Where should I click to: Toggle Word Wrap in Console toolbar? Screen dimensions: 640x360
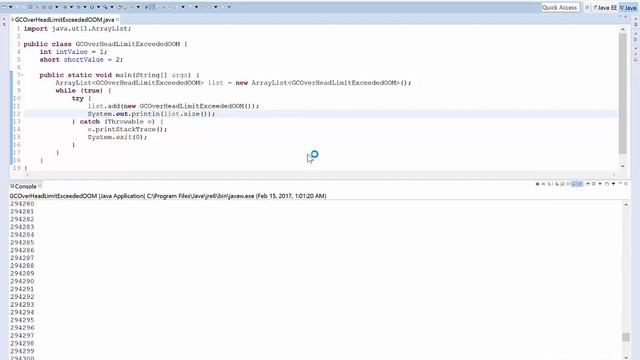click(x=568, y=184)
